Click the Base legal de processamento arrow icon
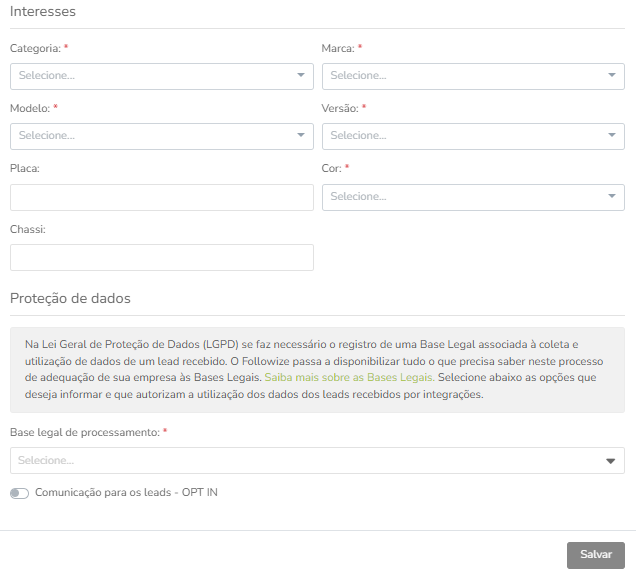This screenshot has height=578, width=636. point(610,461)
